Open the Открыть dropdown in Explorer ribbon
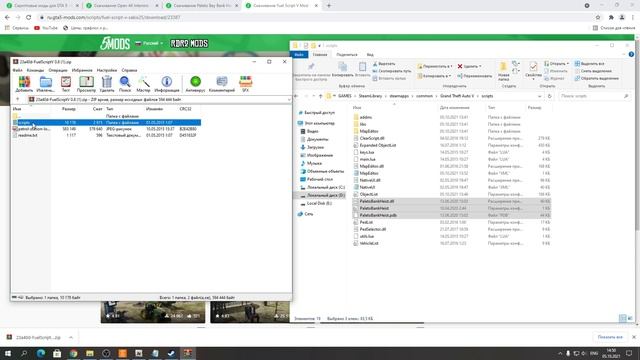 [557, 64]
